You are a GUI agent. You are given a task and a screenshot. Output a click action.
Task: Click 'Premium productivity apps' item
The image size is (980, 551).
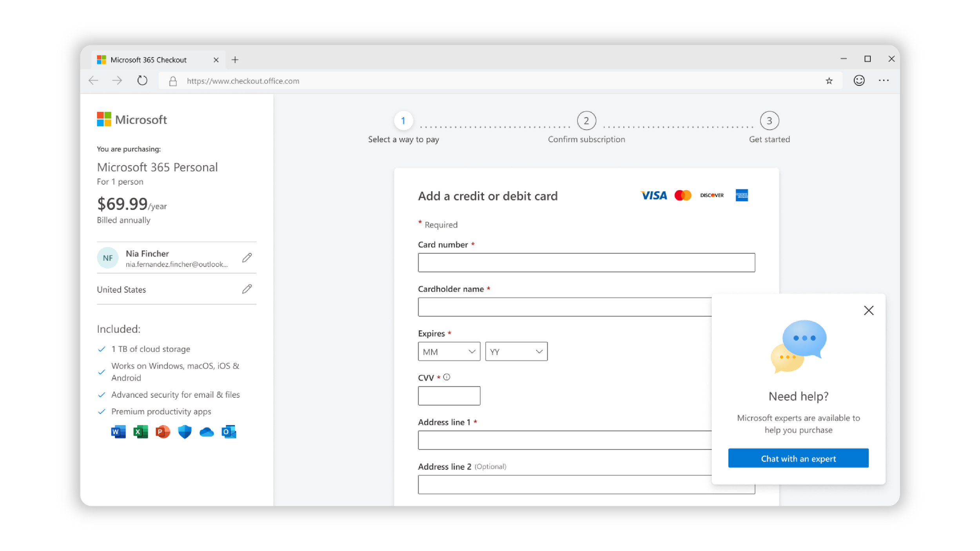(161, 411)
